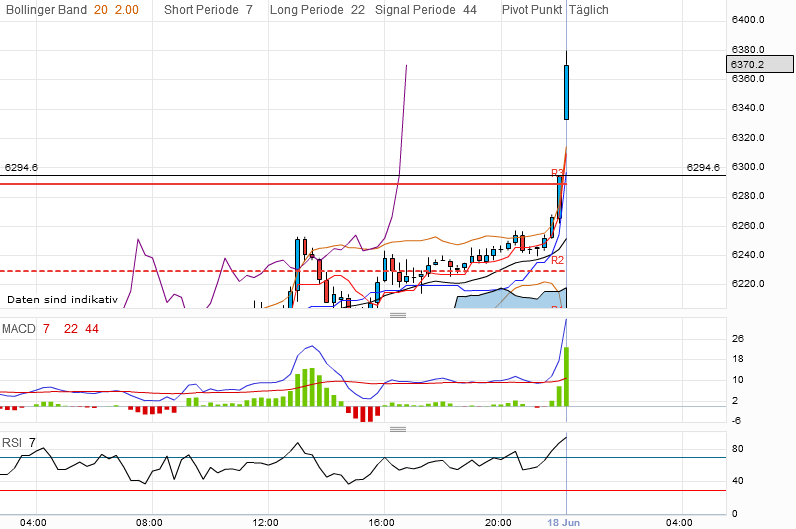Screen dimensions: 796x529
Task: Click the R2 pivot level label
Action: click(x=557, y=260)
